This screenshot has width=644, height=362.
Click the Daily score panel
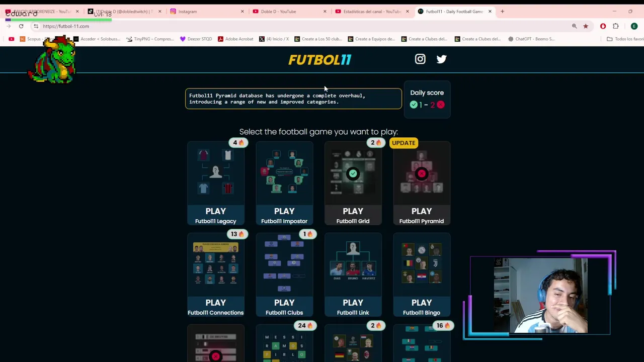[427, 99]
